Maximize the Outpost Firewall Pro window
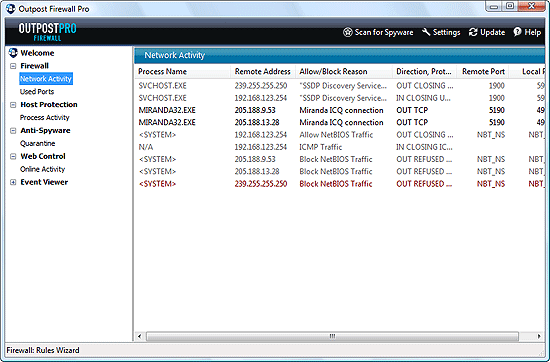The width and height of the screenshot is (550, 362). [510, 6]
